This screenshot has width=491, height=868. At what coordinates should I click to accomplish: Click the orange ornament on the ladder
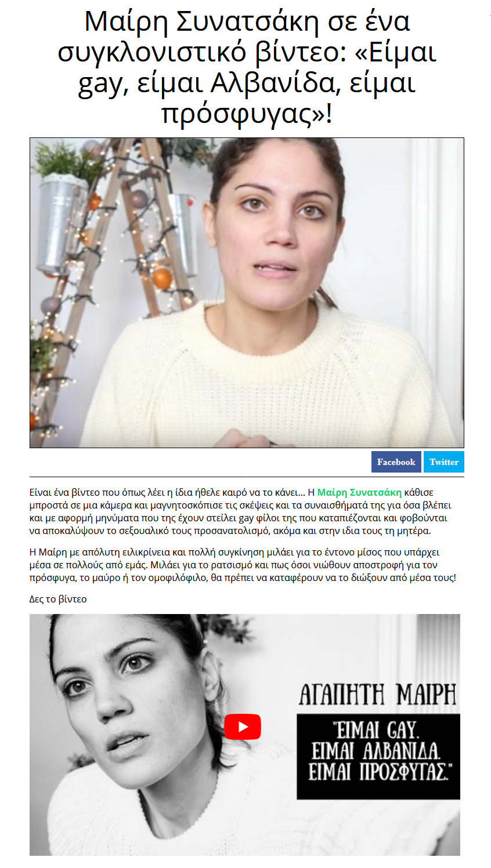tap(162, 279)
